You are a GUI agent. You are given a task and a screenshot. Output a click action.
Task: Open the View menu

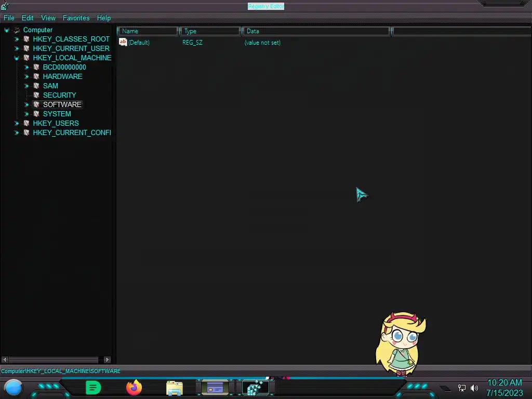tap(48, 18)
